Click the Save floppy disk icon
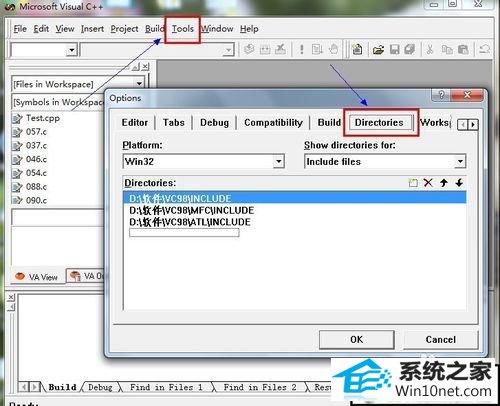 (x=395, y=50)
